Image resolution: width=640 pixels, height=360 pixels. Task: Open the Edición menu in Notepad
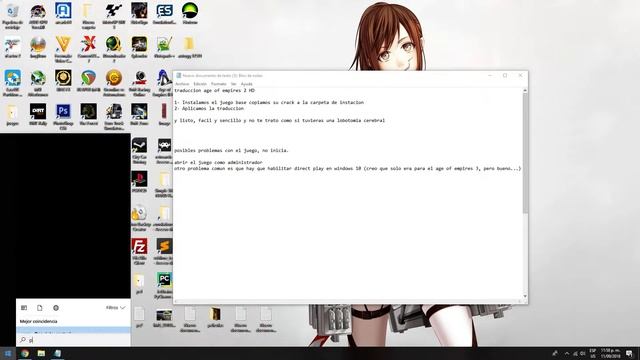point(200,84)
